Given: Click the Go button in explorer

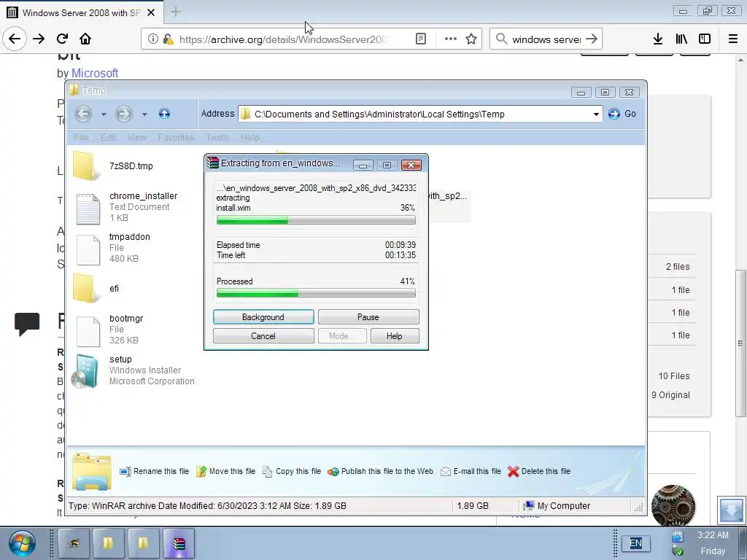Looking at the screenshot, I should click(x=623, y=114).
